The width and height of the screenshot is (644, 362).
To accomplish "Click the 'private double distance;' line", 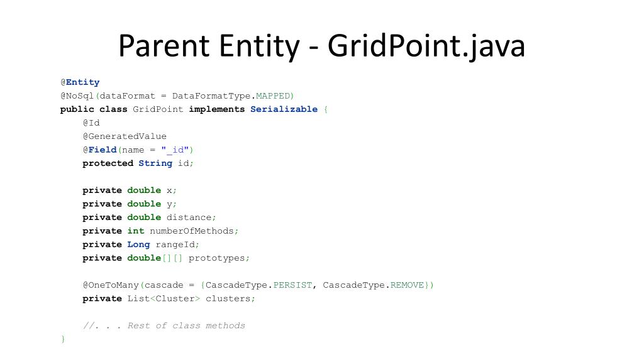I will pos(149,217).
